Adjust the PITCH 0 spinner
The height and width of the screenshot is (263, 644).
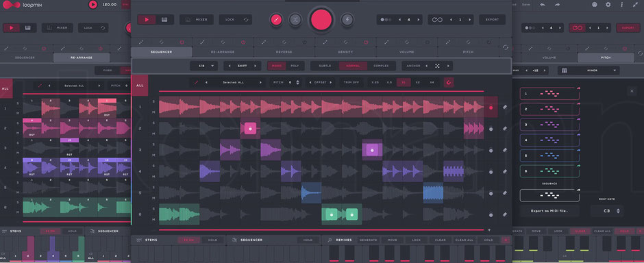click(298, 82)
